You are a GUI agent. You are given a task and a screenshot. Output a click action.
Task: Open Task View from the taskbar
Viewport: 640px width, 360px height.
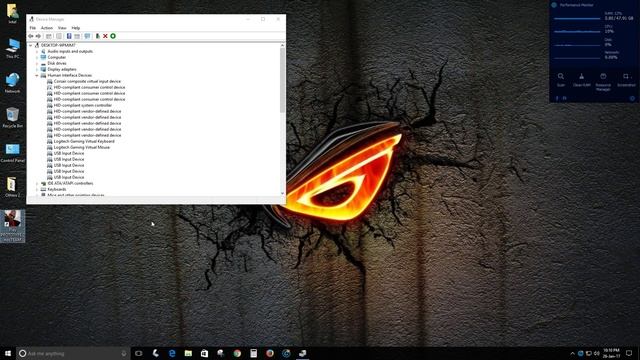(139, 353)
